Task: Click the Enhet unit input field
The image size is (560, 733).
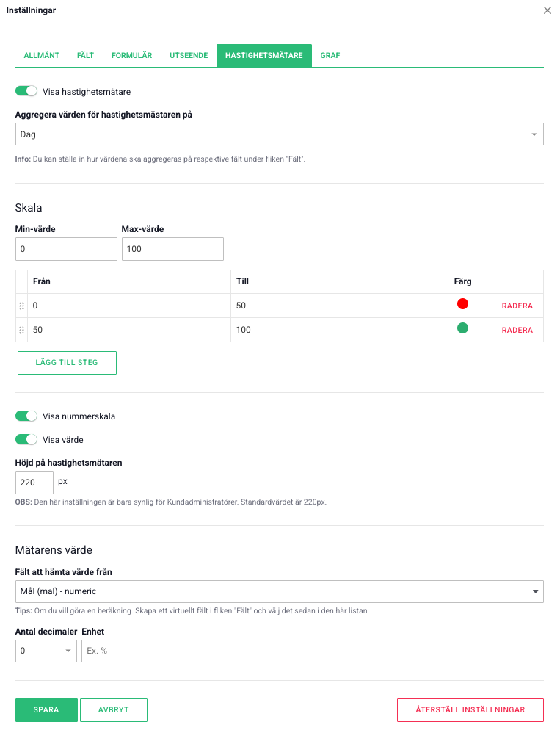Action: (x=132, y=651)
